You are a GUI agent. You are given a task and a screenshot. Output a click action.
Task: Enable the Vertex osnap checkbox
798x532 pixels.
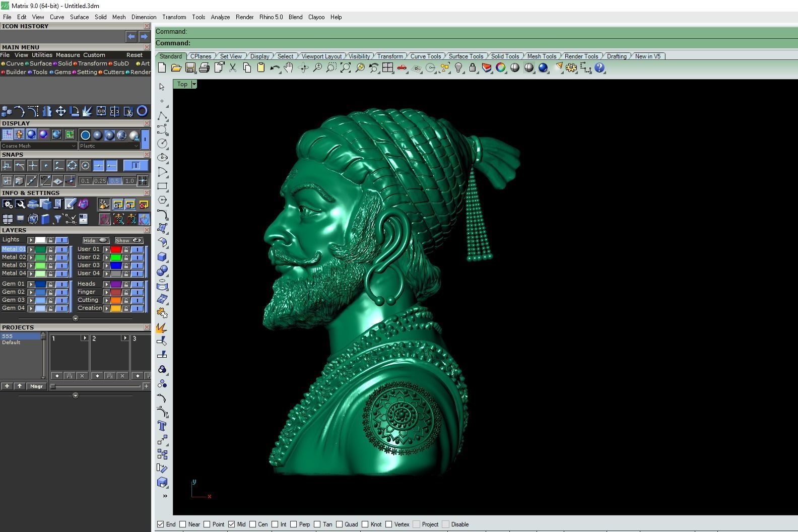click(389, 524)
